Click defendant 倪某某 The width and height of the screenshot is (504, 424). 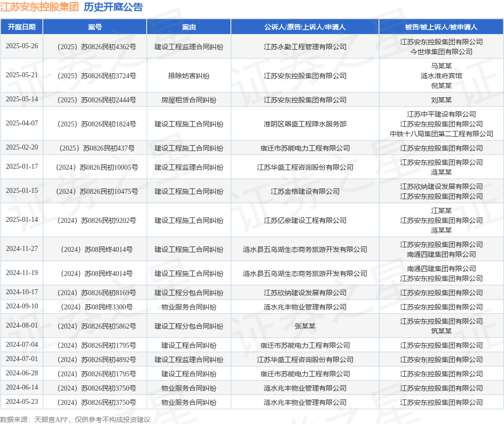click(441, 86)
